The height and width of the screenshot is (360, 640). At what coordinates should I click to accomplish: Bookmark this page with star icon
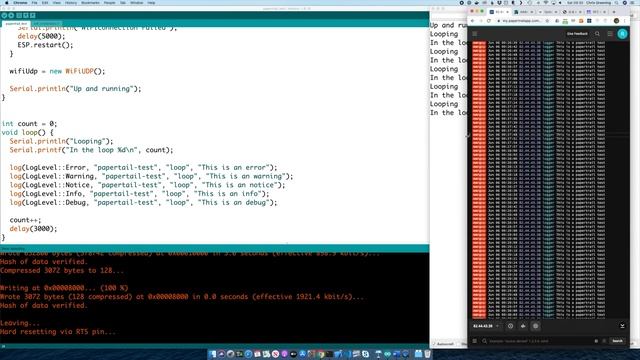tap(547, 20)
